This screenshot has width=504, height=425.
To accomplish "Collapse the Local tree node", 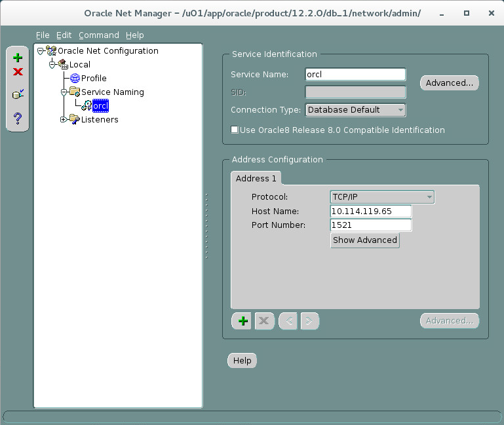I will click(52, 65).
